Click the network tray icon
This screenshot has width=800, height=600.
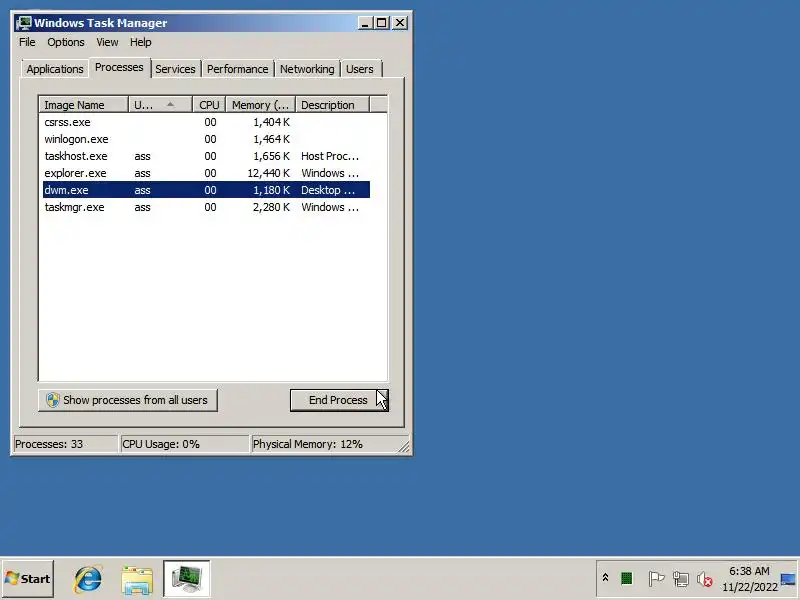coord(681,579)
